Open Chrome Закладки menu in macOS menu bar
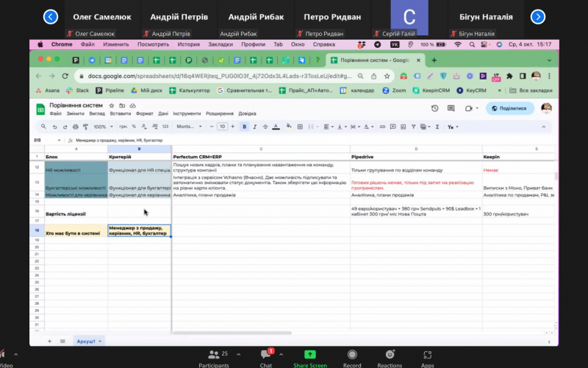This screenshot has width=588, height=368. click(x=220, y=44)
